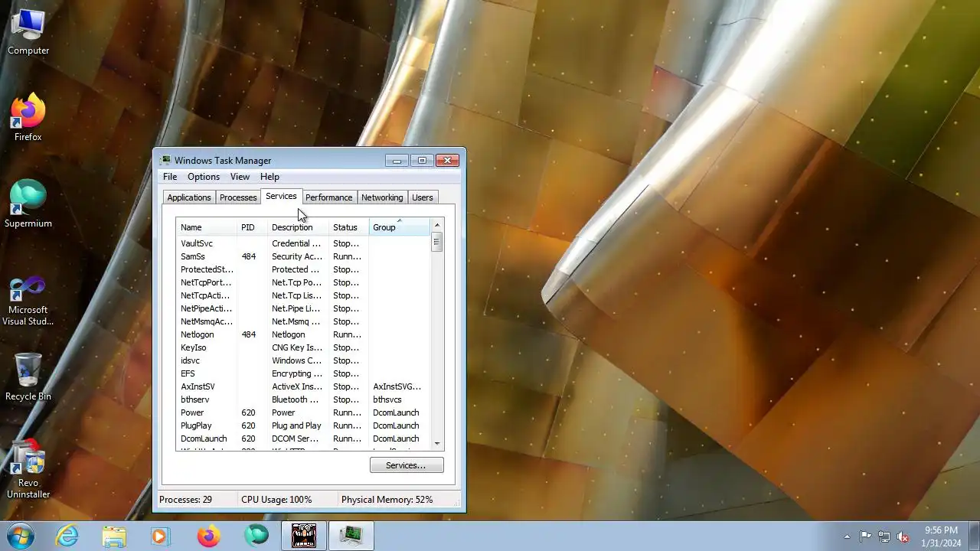Select the DcomLaunch service name
The image size is (980, 551).
(x=204, y=439)
